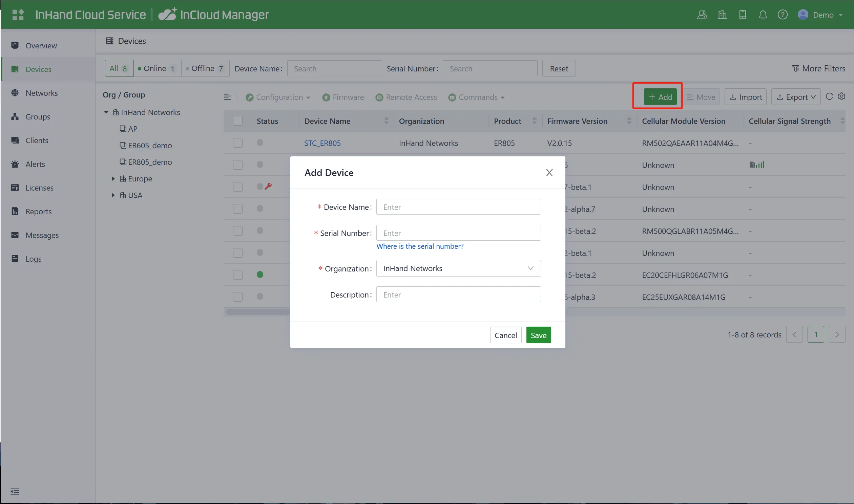Open table column settings gear
Screen dimensions: 854x504
click(841, 96)
